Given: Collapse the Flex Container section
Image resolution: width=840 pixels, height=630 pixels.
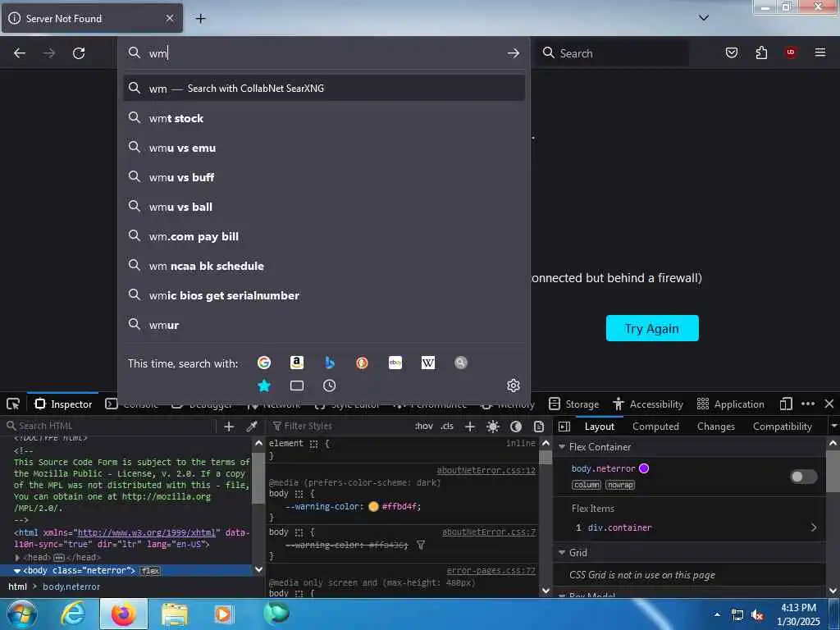Looking at the screenshot, I should point(562,447).
